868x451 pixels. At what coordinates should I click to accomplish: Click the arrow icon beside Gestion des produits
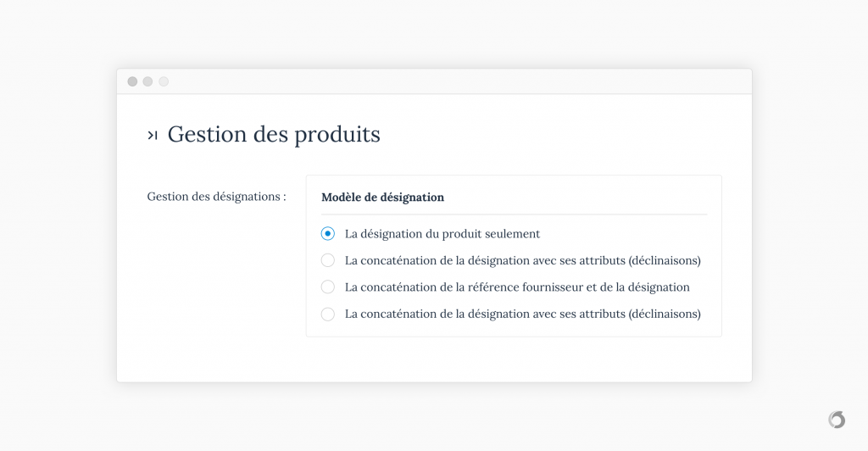[153, 135]
